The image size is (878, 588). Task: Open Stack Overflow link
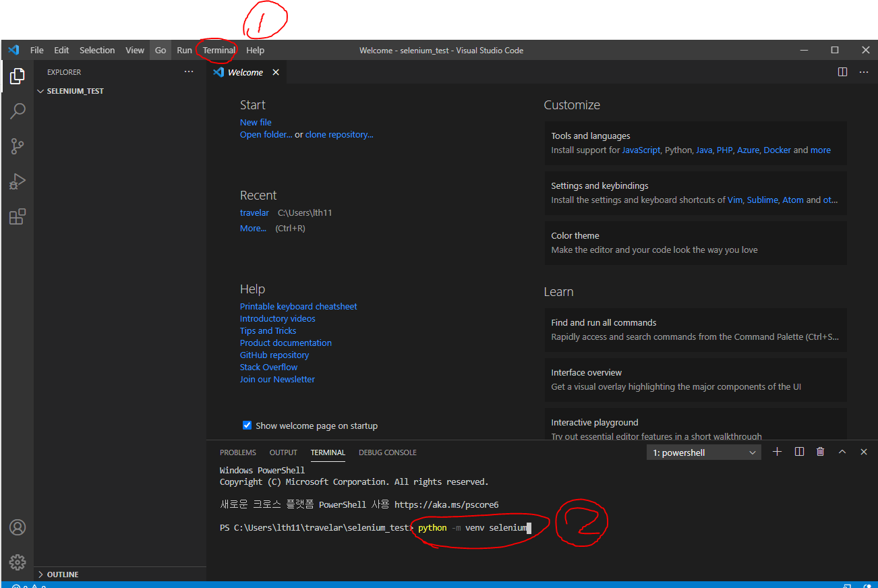click(268, 367)
